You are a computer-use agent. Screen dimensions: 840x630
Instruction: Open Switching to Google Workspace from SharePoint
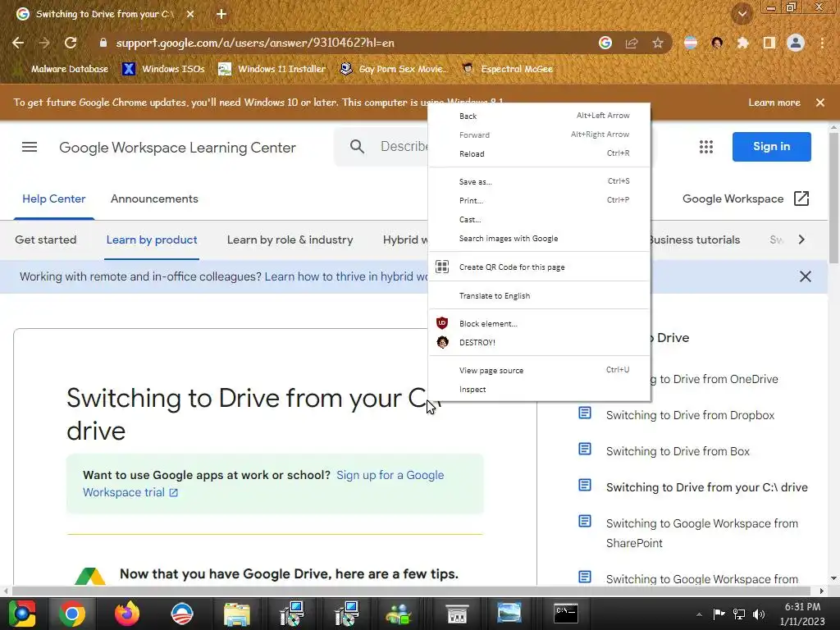(x=702, y=533)
